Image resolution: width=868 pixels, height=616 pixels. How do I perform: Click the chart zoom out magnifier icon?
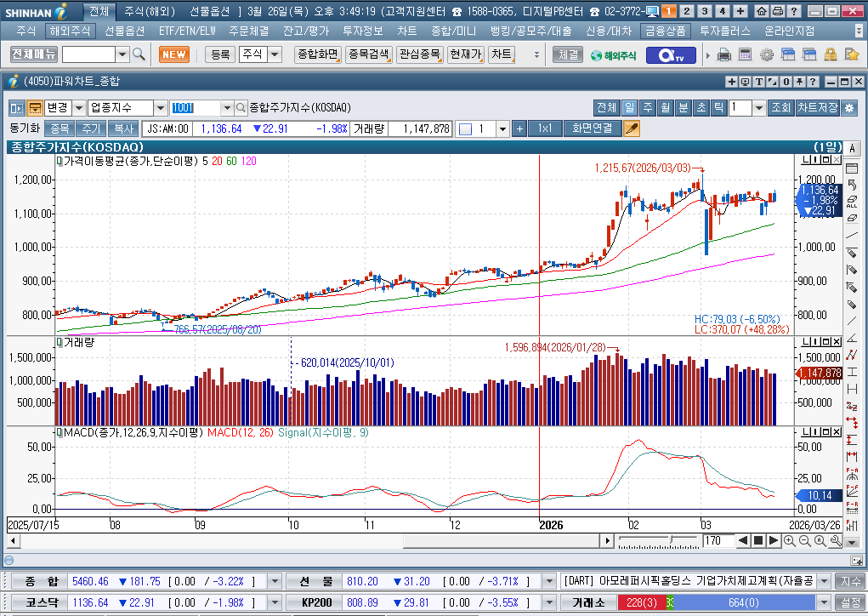[804, 540]
